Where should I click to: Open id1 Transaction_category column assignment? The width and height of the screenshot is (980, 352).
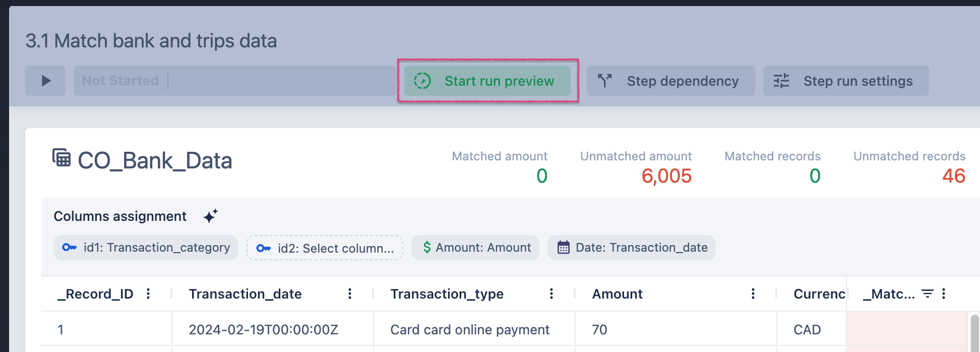(146, 248)
